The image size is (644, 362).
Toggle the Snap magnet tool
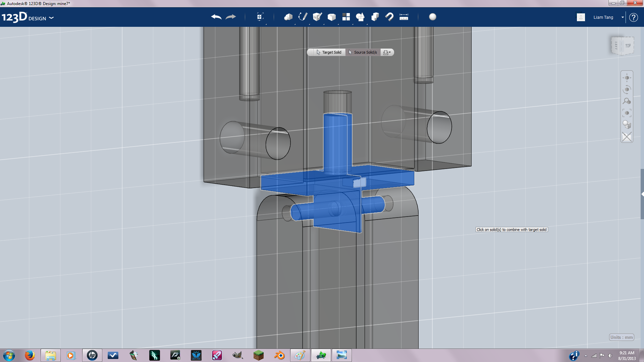click(x=389, y=17)
